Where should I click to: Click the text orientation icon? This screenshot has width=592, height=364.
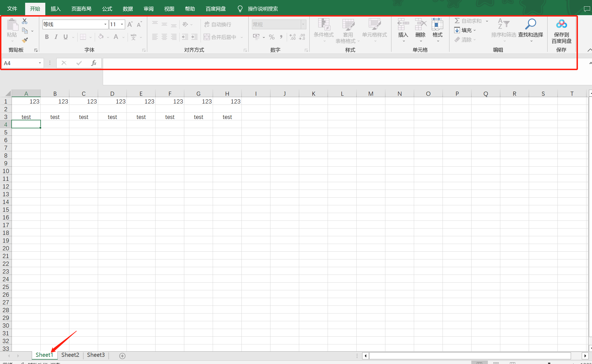pyautogui.click(x=185, y=24)
